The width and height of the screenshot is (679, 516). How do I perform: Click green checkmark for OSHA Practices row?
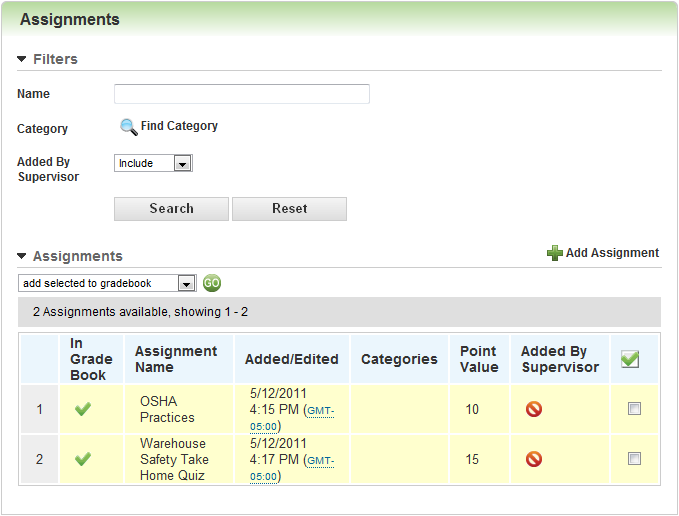pyautogui.click(x=83, y=409)
